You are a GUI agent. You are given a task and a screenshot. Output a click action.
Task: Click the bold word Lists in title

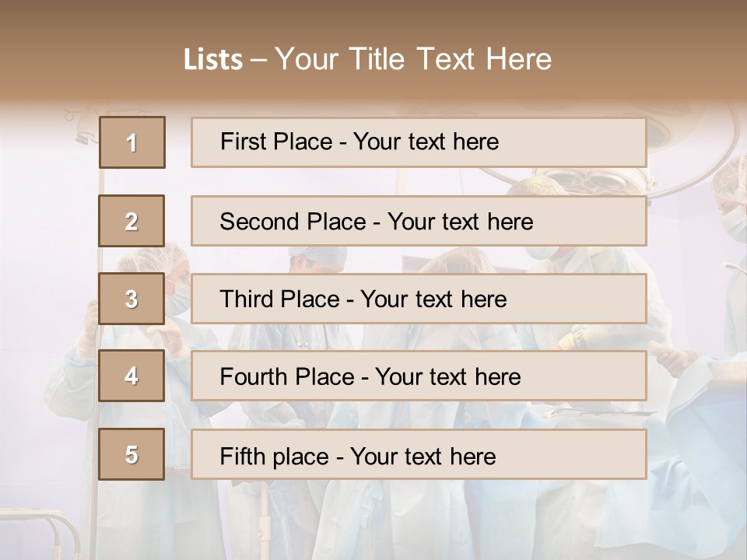(213, 60)
